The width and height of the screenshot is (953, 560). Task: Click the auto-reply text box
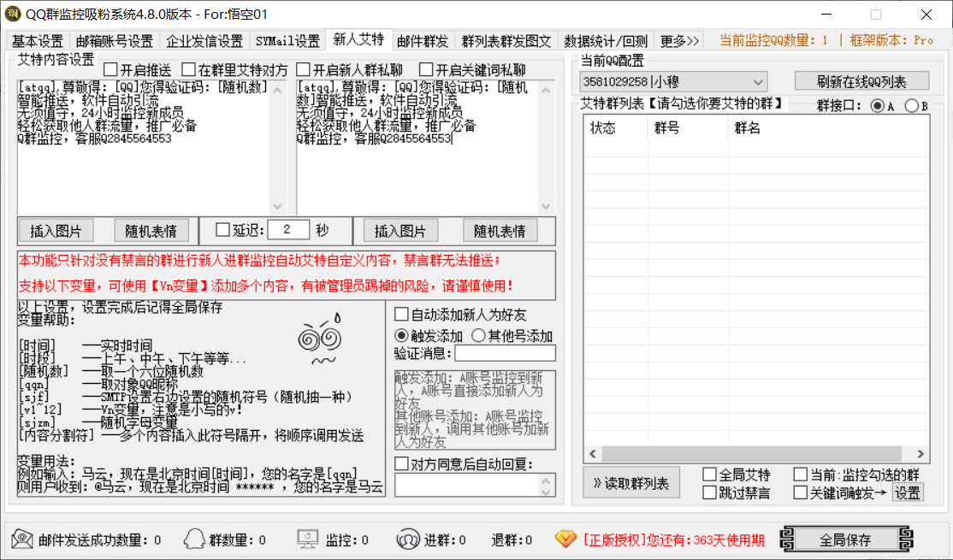click(x=467, y=485)
